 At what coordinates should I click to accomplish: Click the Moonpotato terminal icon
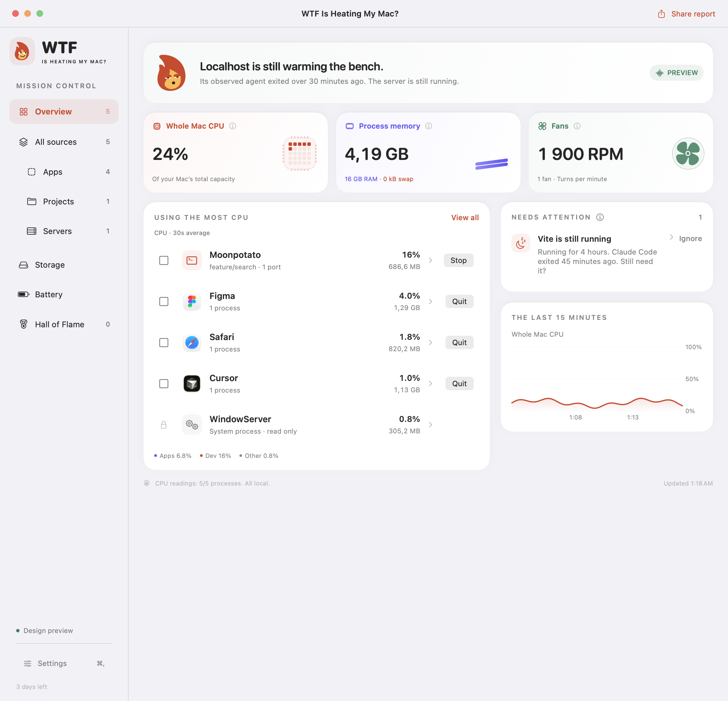[x=192, y=260]
